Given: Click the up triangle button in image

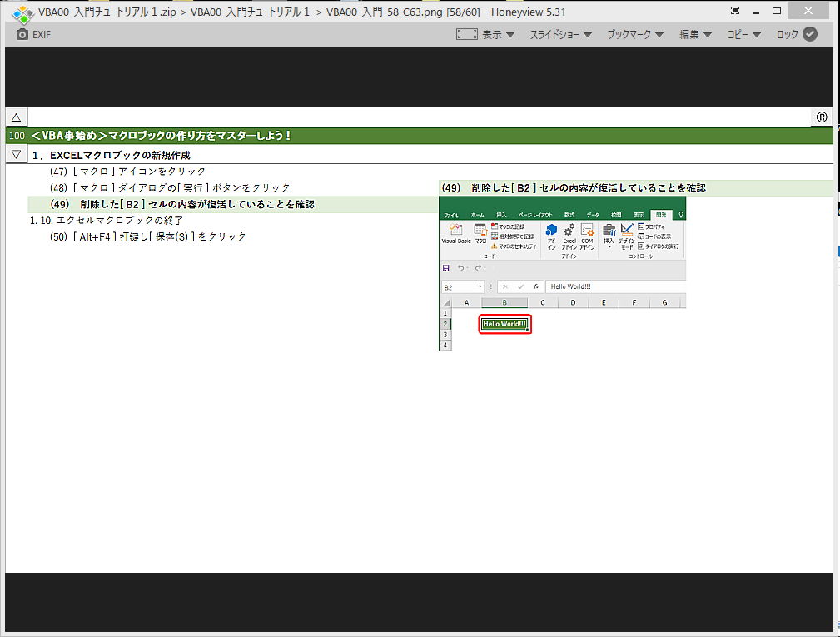Looking at the screenshot, I should (16, 117).
